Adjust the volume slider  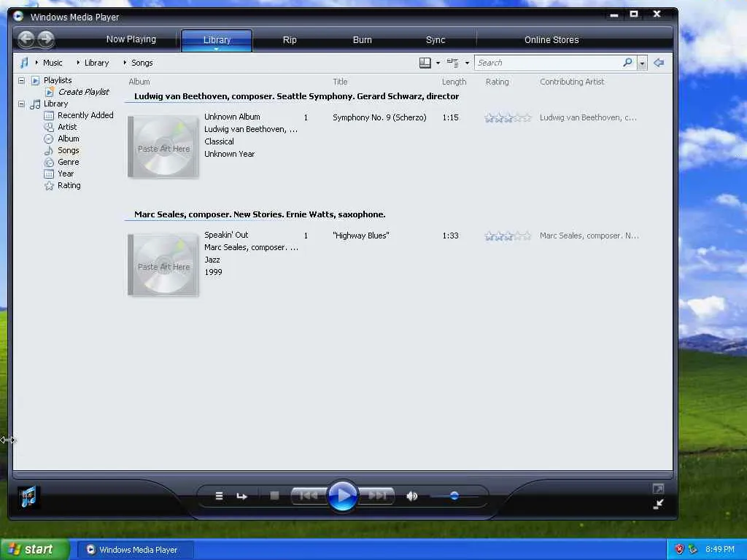(x=454, y=496)
